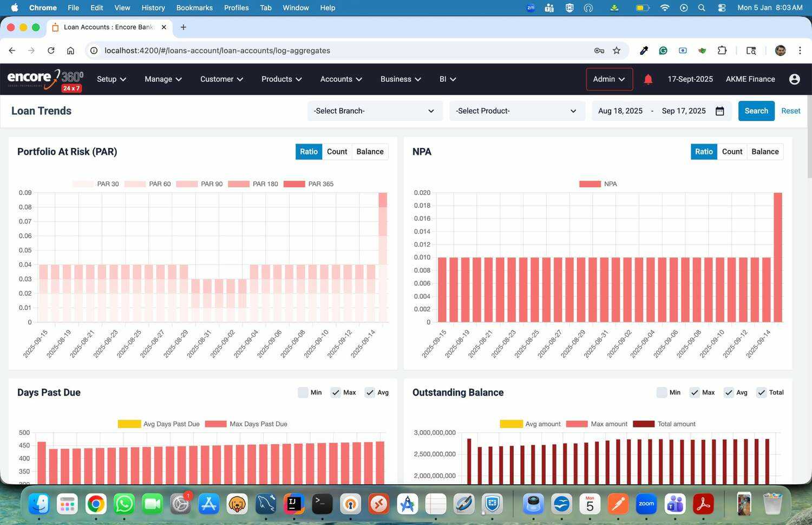
Task: Click the browser back arrow
Action: [12, 50]
